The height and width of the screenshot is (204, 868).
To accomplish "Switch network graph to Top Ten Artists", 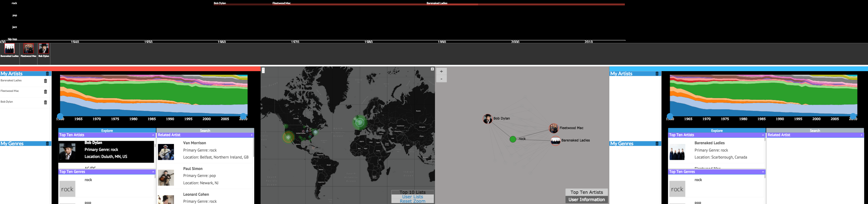I will pos(586,192).
